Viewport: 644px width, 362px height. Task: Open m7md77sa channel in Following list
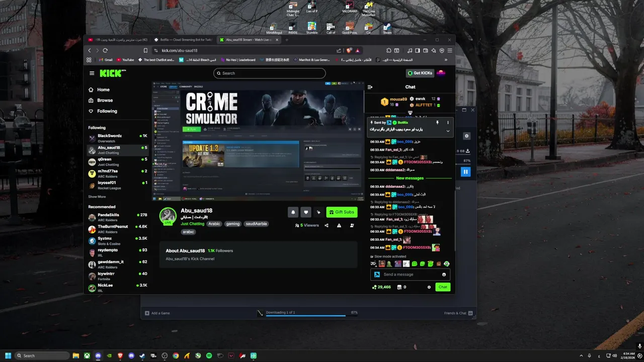click(x=118, y=173)
